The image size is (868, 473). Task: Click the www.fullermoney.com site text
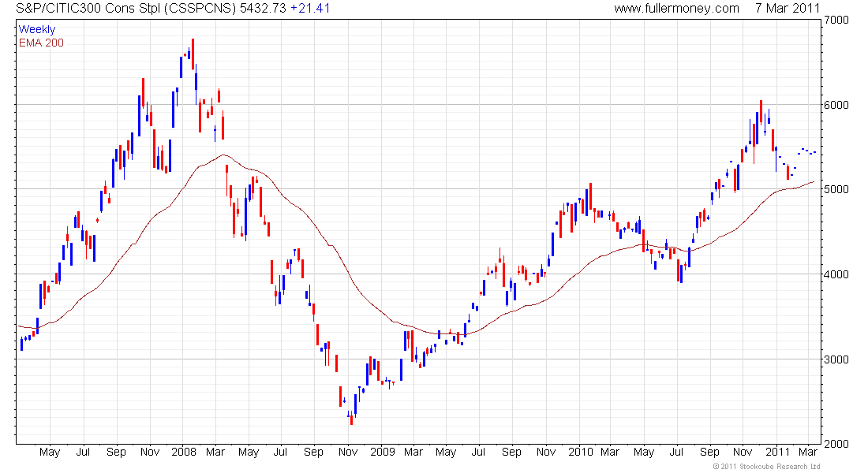[676, 9]
